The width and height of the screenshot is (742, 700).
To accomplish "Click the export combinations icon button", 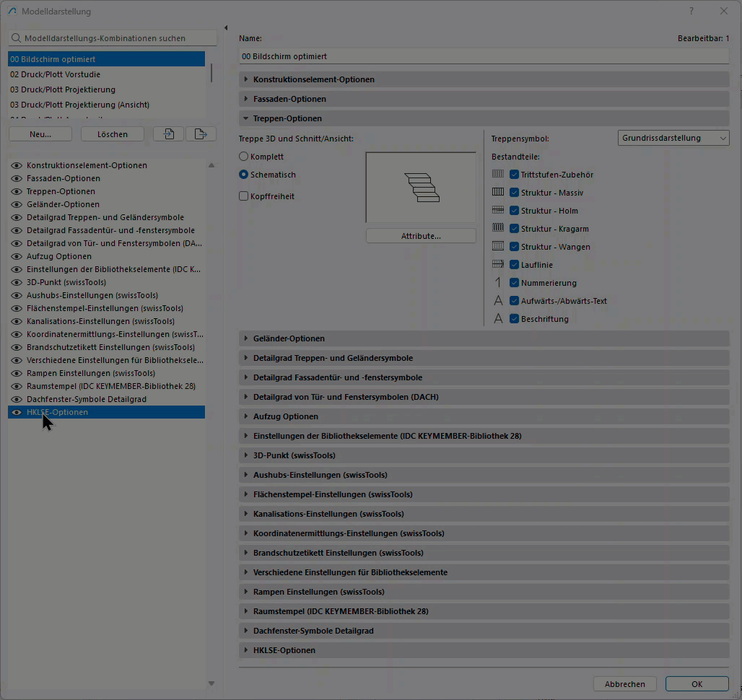I will pos(201,134).
